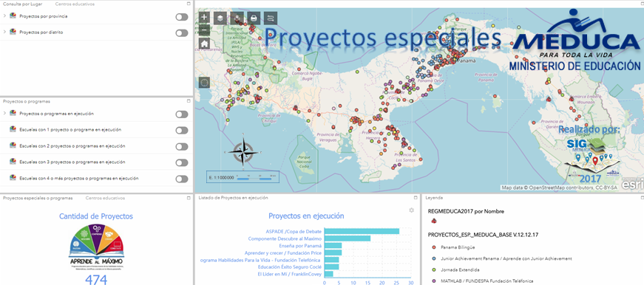
Task: Click the find my location button
Action: point(205,83)
